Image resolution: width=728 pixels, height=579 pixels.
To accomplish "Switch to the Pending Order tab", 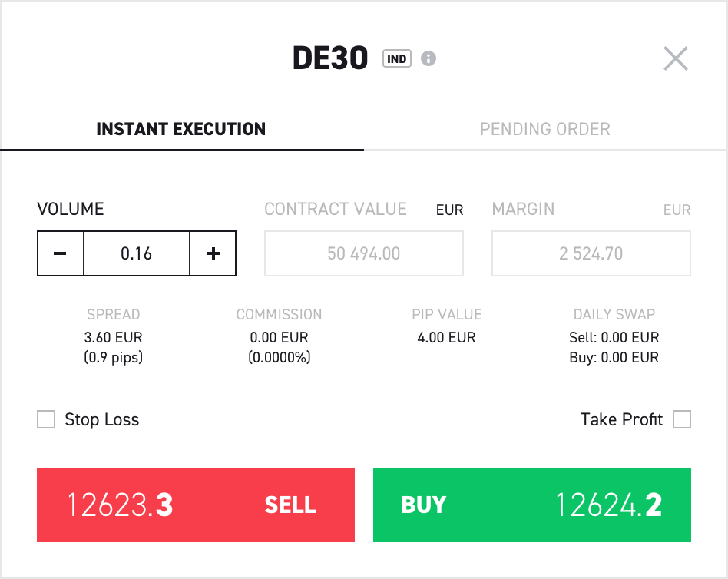I will click(544, 129).
